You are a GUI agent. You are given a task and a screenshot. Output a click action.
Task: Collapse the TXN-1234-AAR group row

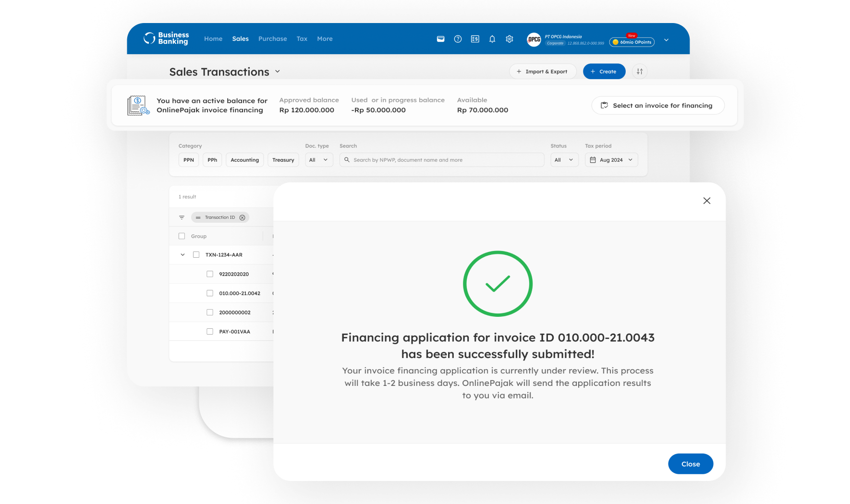point(182,254)
